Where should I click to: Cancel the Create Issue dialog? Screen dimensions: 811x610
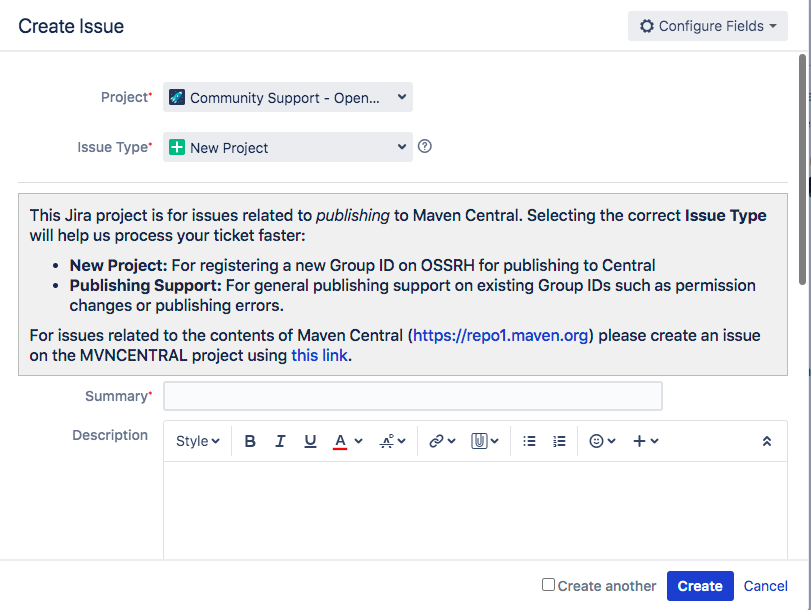pyautogui.click(x=765, y=586)
